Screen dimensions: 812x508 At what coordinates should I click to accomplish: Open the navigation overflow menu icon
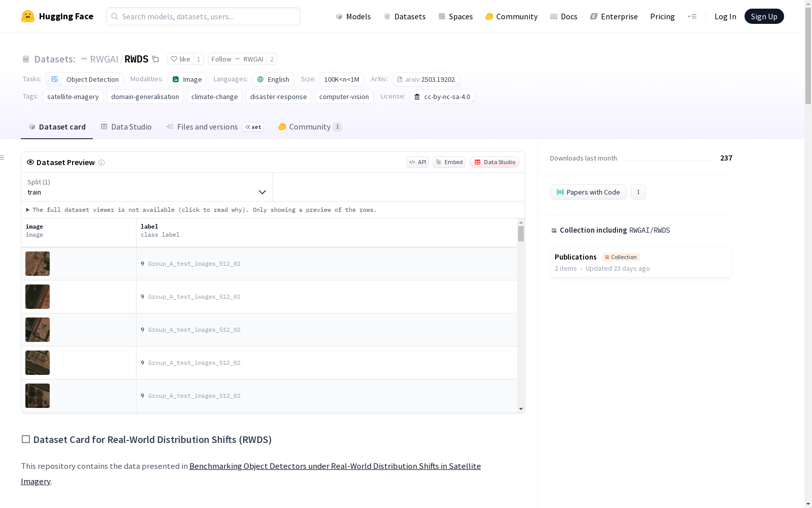692,16
